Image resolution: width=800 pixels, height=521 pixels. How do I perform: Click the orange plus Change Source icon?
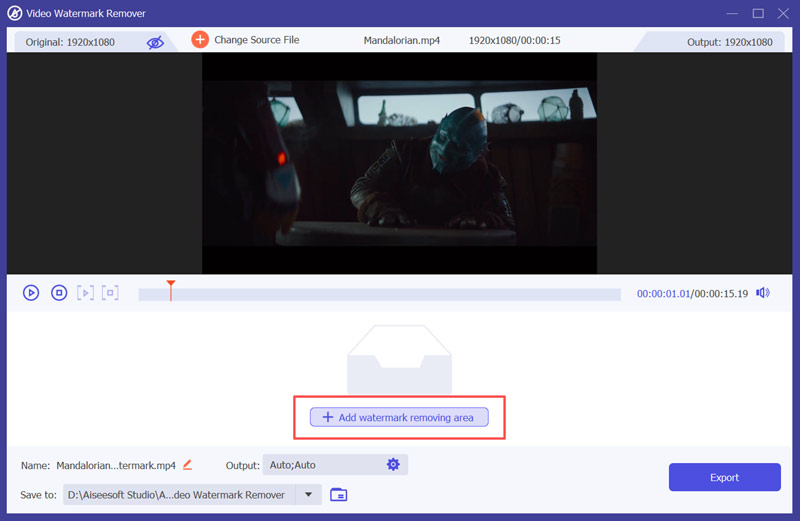200,39
